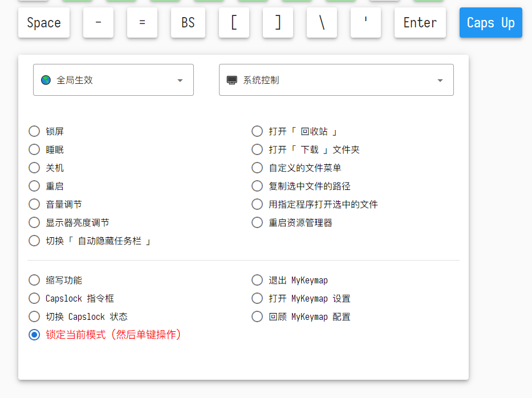Select 打开 MyKeymap 设置 option
Image resolution: width=532 pixels, height=398 pixels.
(257, 298)
